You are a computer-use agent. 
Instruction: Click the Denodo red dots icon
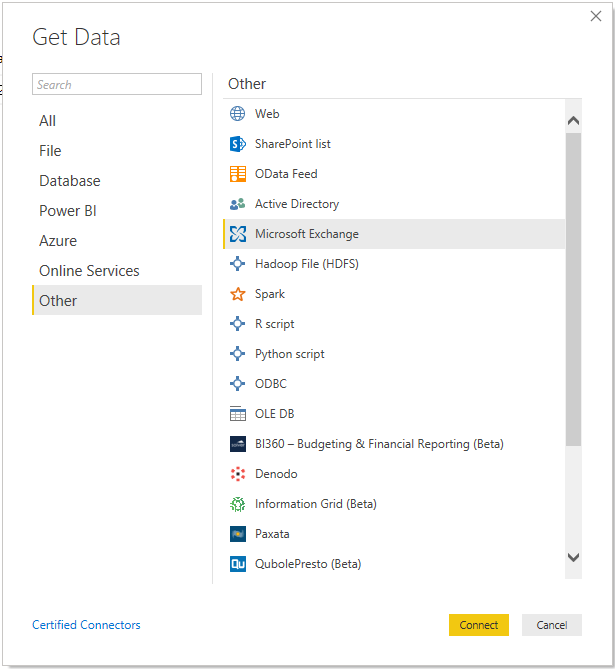[x=237, y=474]
